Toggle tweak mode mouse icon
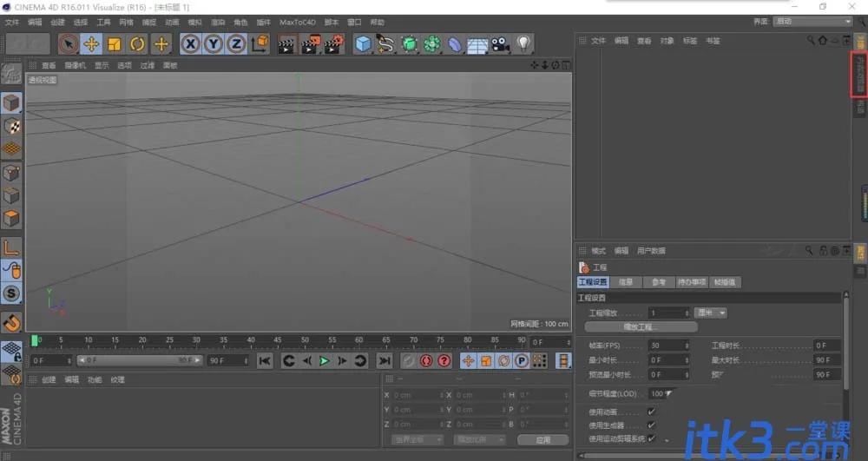This screenshot has height=461, width=868. point(11,271)
